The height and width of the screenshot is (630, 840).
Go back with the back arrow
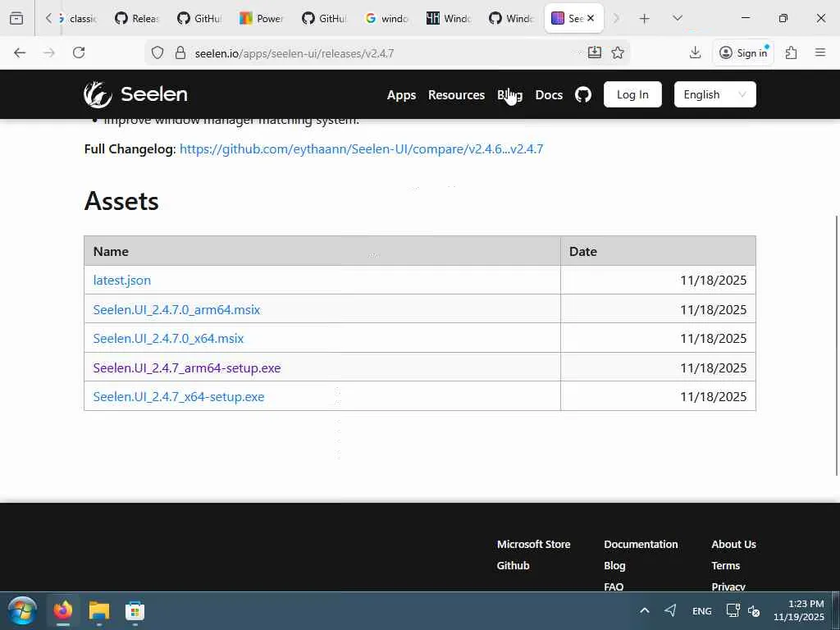pyautogui.click(x=20, y=52)
